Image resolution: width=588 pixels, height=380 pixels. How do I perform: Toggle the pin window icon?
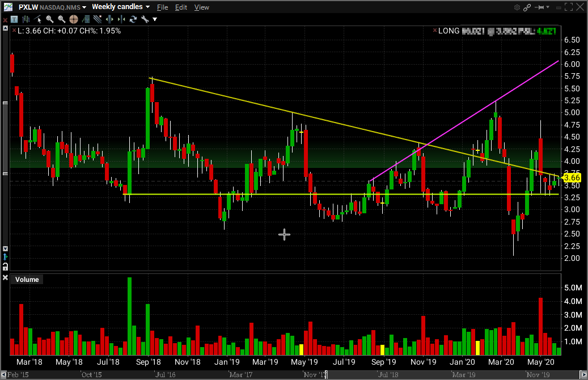click(x=540, y=7)
